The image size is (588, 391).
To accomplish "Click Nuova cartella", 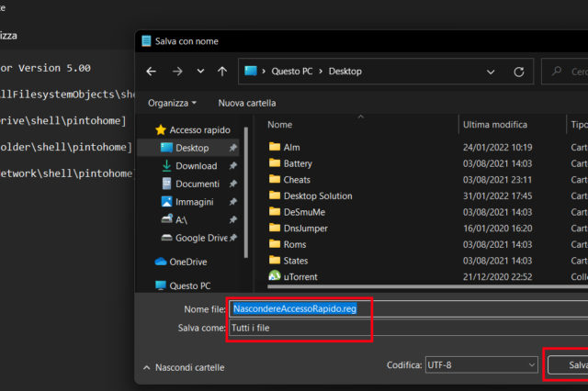I will [x=246, y=103].
